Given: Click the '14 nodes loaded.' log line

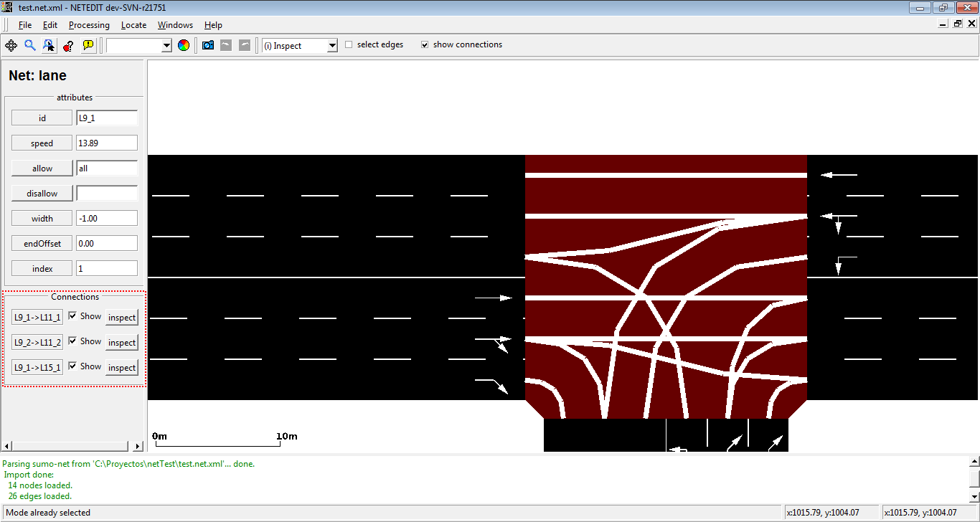Looking at the screenshot, I should (40, 485).
